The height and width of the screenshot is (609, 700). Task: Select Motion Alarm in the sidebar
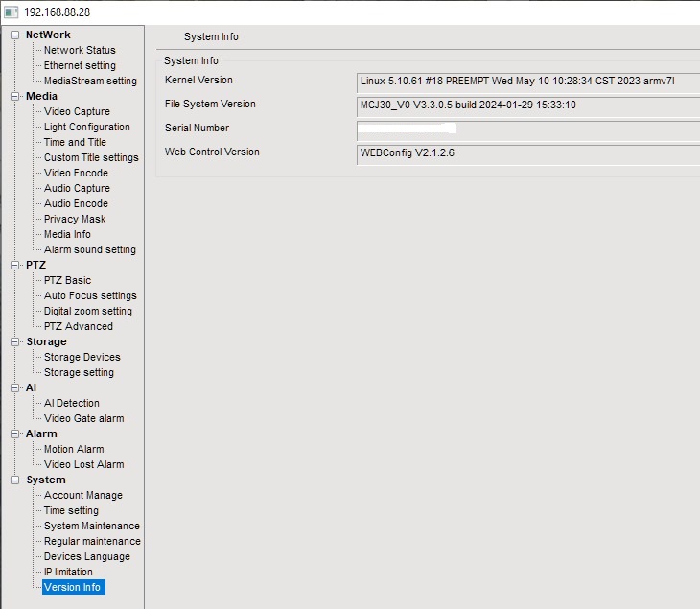pos(74,449)
